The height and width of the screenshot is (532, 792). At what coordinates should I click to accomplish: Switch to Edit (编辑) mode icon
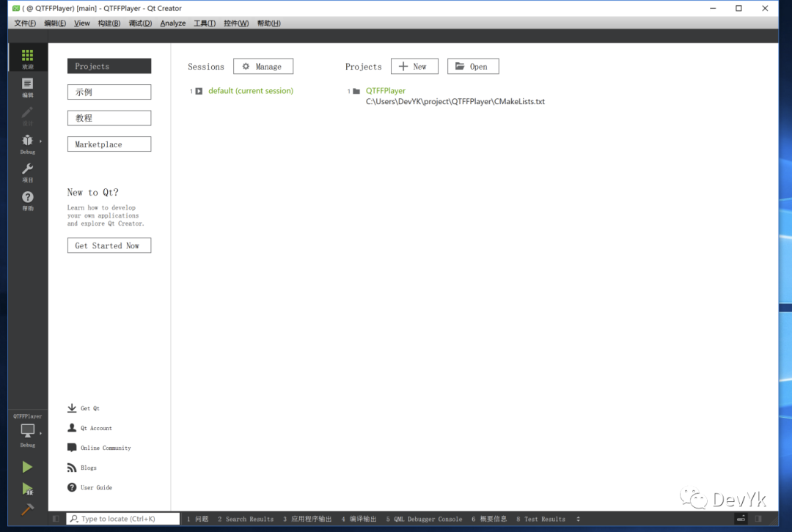pos(27,84)
